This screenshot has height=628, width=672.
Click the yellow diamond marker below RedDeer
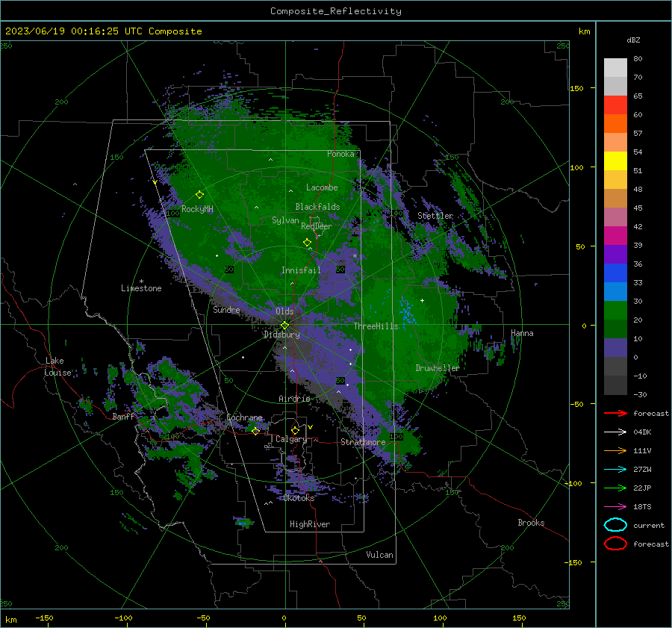pos(308,243)
